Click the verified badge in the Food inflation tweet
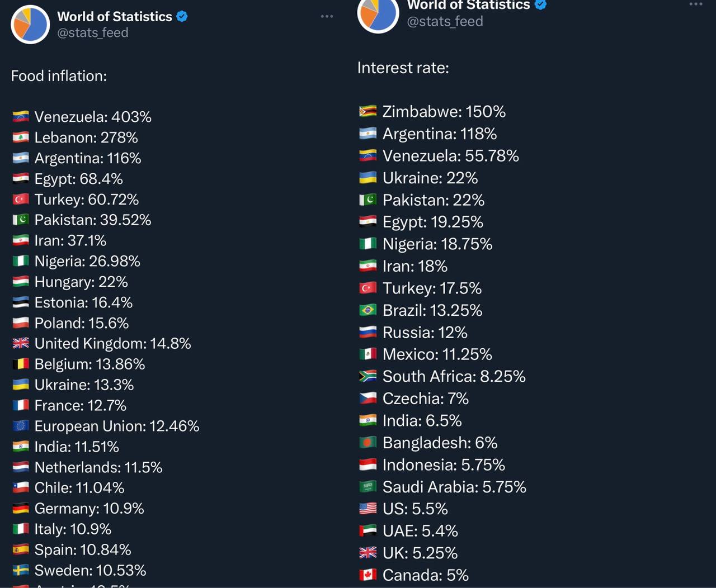 [x=182, y=17]
